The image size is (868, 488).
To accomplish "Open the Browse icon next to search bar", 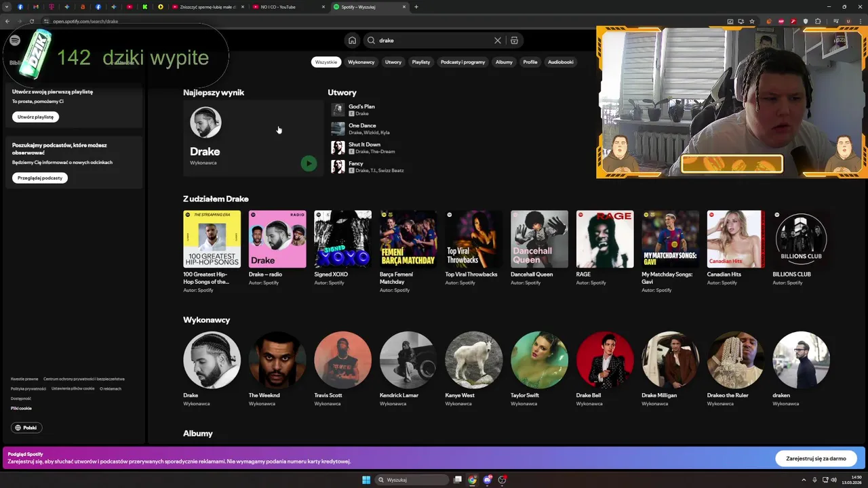I will coord(514,41).
